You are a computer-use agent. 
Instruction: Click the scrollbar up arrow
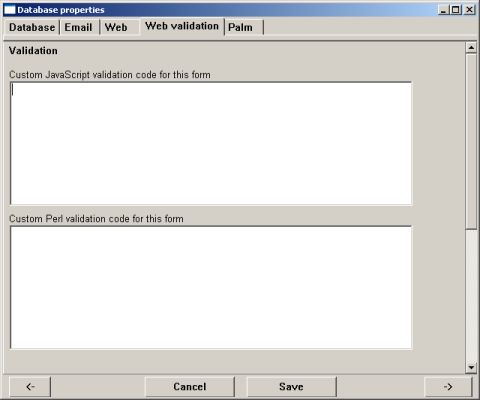(471, 48)
